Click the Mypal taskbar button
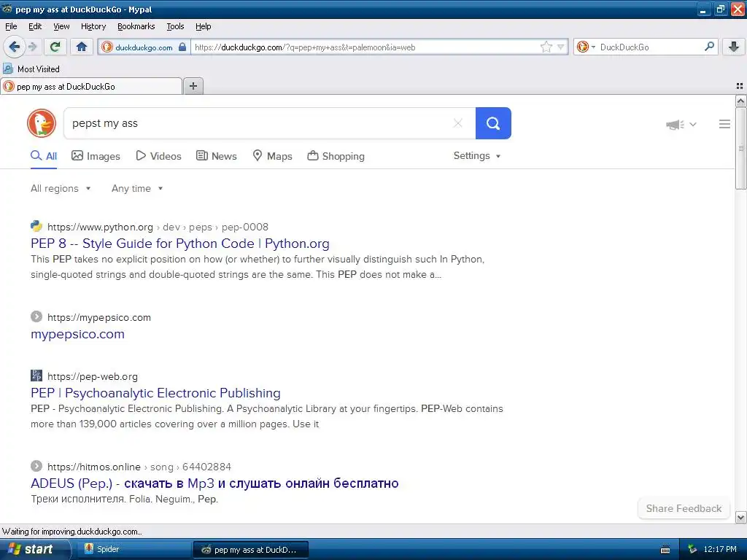Viewport: 747px width, 560px height. tap(251, 550)
